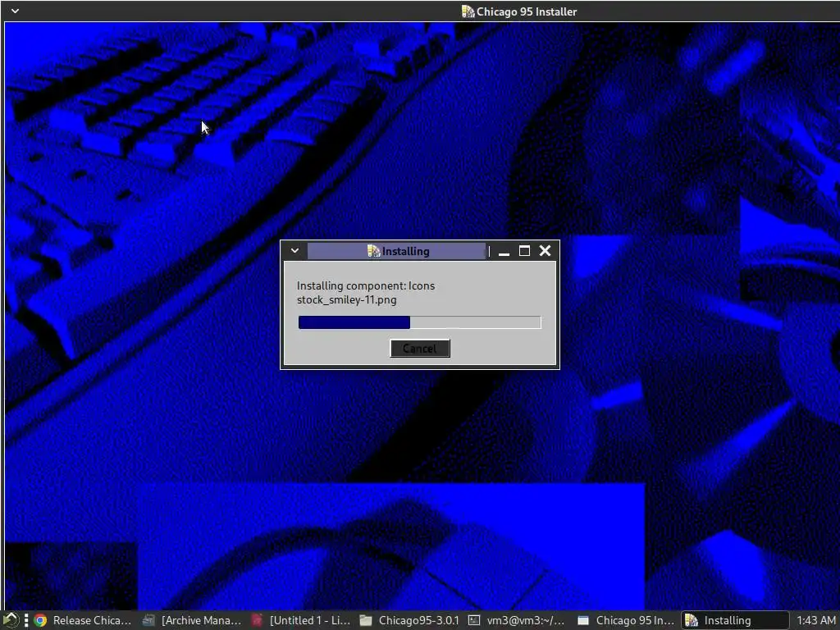Click the 'Installing component: Icons' text
This screenshot has height=630, width=840.
click(x=366, y=286)
